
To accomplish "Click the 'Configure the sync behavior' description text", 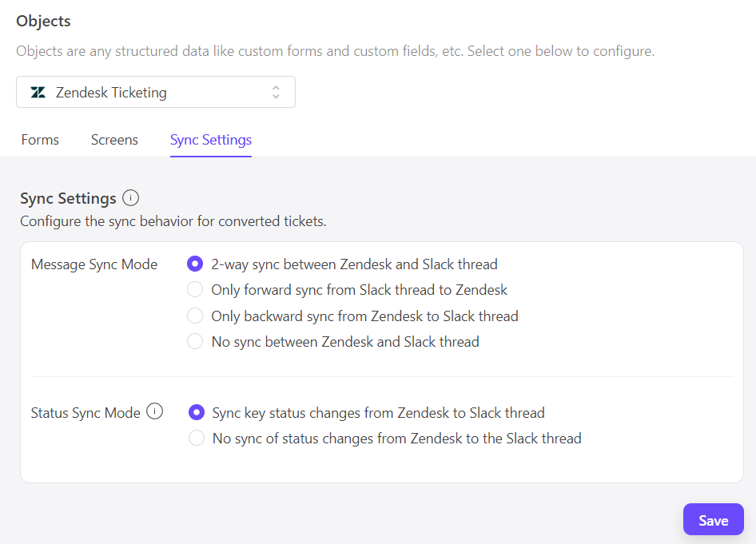I will coord(173,221).
